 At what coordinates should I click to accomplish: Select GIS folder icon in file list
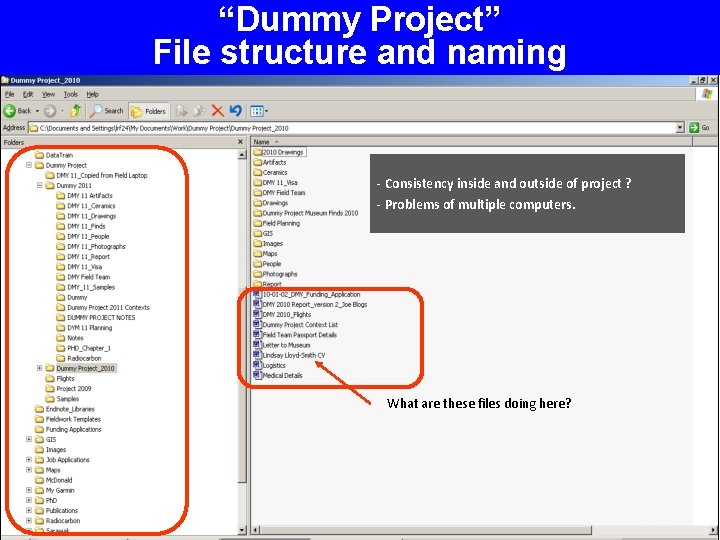(x=258, y=233)
